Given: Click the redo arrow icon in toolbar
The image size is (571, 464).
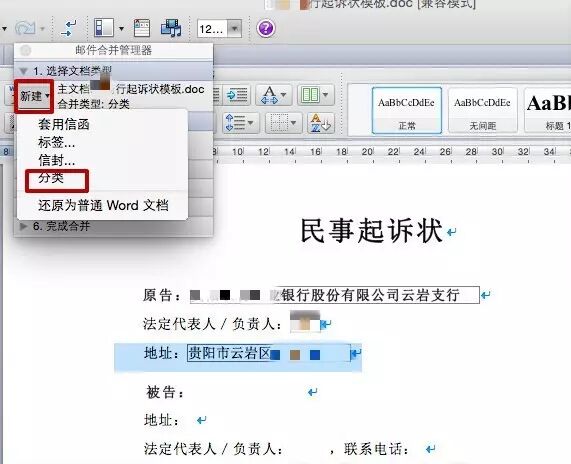Looking at the screenshot, I should (25, 28).
